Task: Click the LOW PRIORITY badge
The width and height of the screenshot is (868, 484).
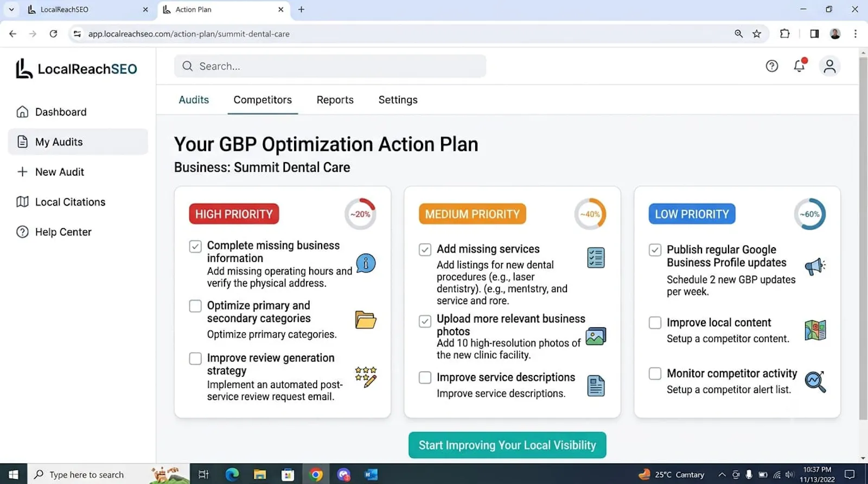Action: (692, 214)
